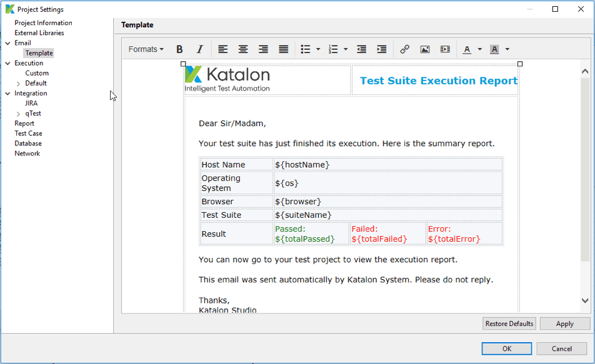Justify the text

tap(284, 49)
